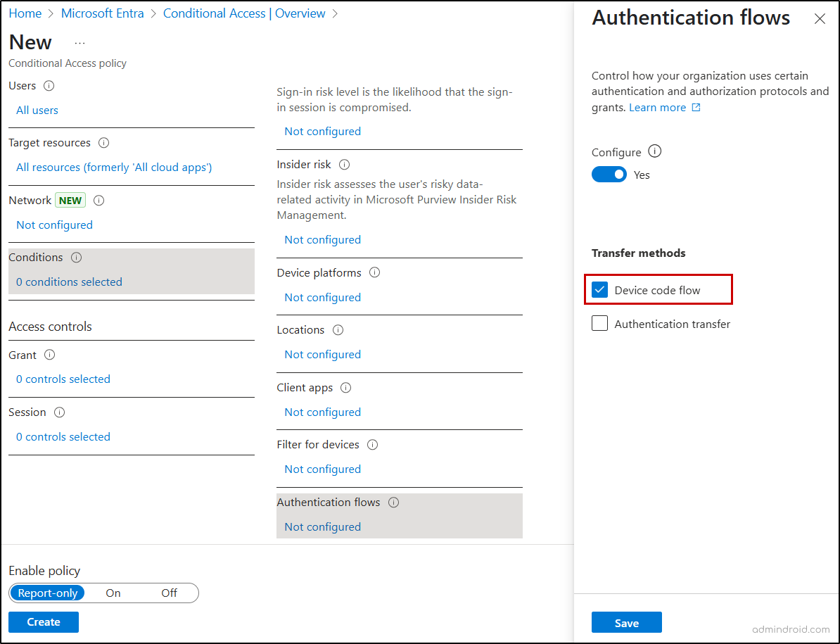
Task: Save the Authentication flows settings
Action: (x=626, y=622)
